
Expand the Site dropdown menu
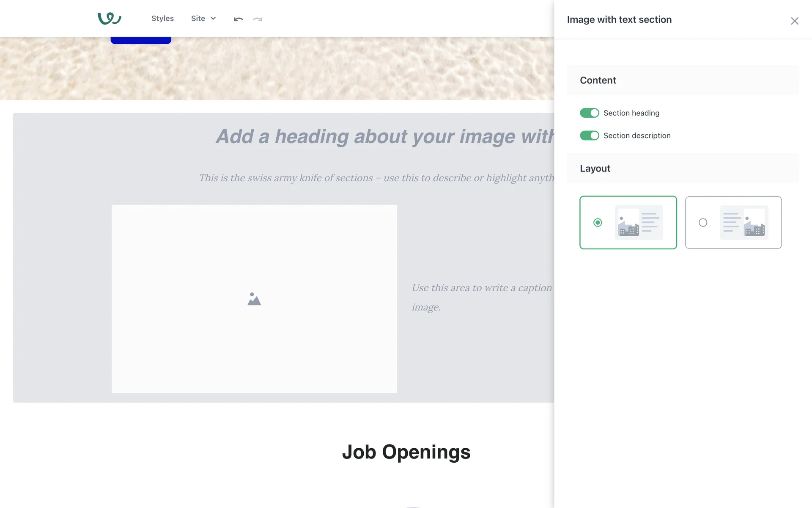[198, 19]
